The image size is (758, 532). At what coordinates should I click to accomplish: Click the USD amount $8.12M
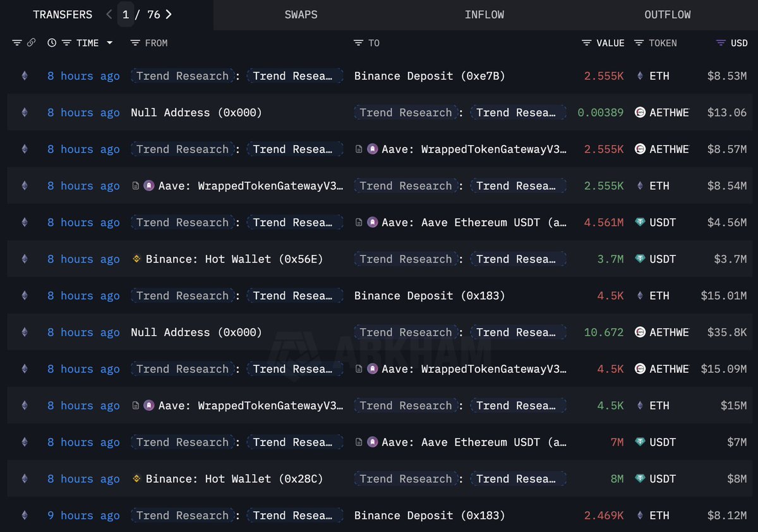click(x=727, y=515)
